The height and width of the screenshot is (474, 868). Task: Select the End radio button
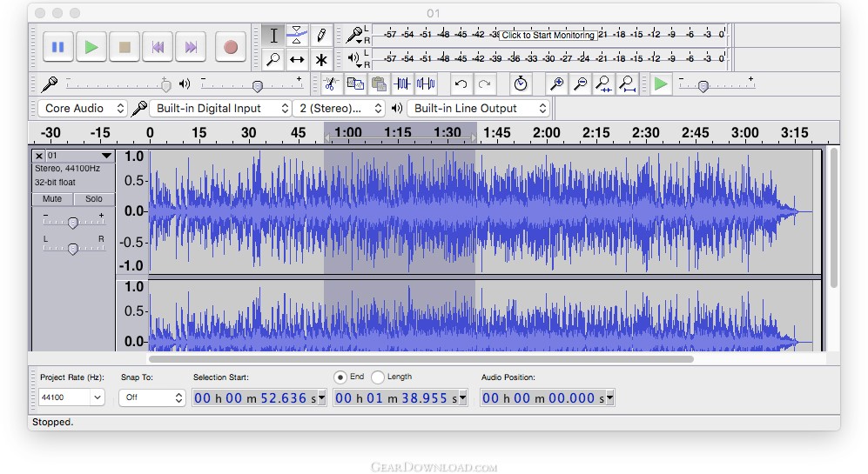[x=340, y=377]
